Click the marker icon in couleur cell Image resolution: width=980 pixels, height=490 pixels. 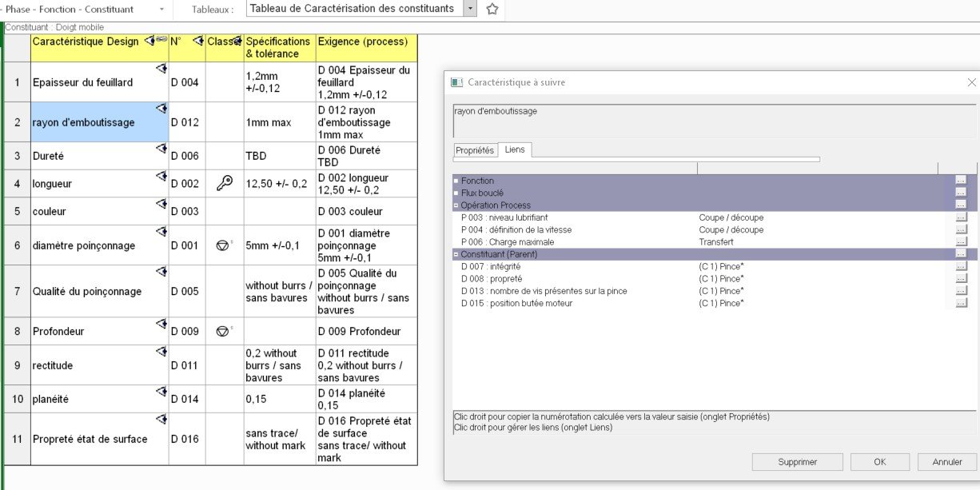[161, 203]
